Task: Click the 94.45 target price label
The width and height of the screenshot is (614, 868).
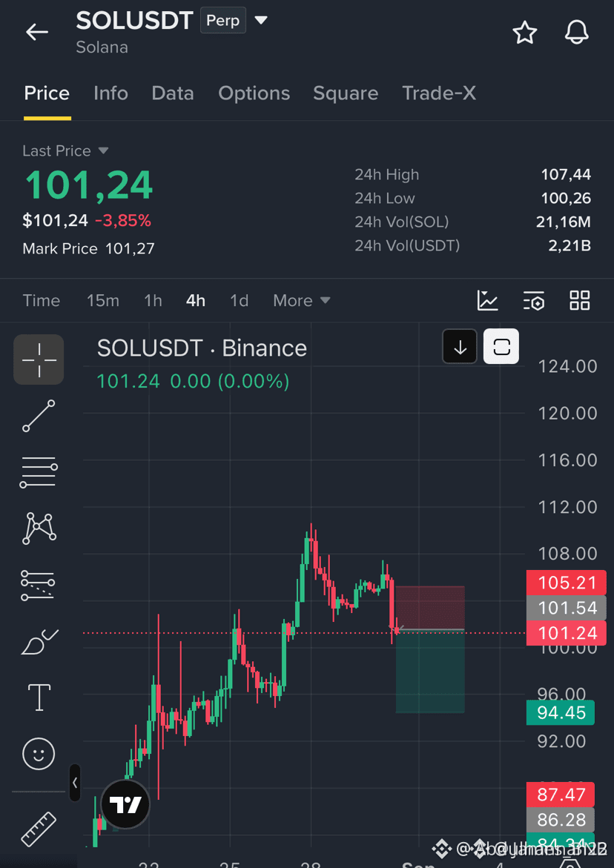Action: pyautogui.click(x=561, y=712)
